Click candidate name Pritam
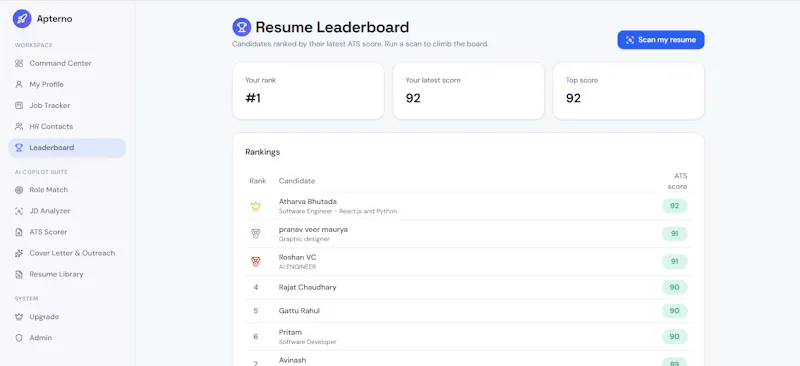This screenshot has width=800, height=366. [290, 332]
